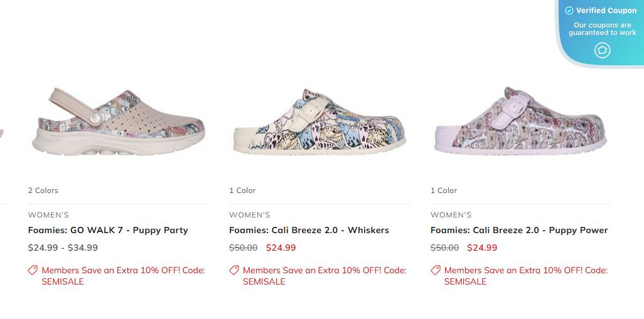
Task: Click the $24.99 - $34.99 price range
Action: pos(63,248)
